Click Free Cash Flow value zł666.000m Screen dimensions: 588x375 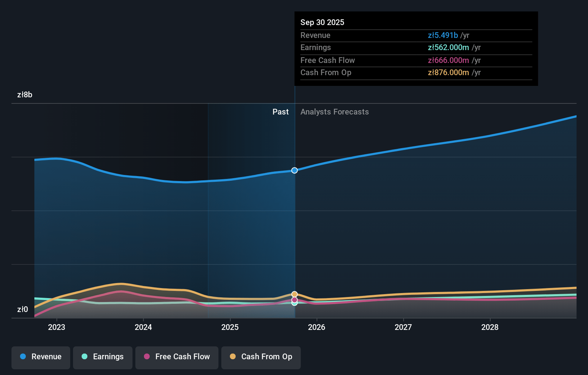click(x=448, y=60)
